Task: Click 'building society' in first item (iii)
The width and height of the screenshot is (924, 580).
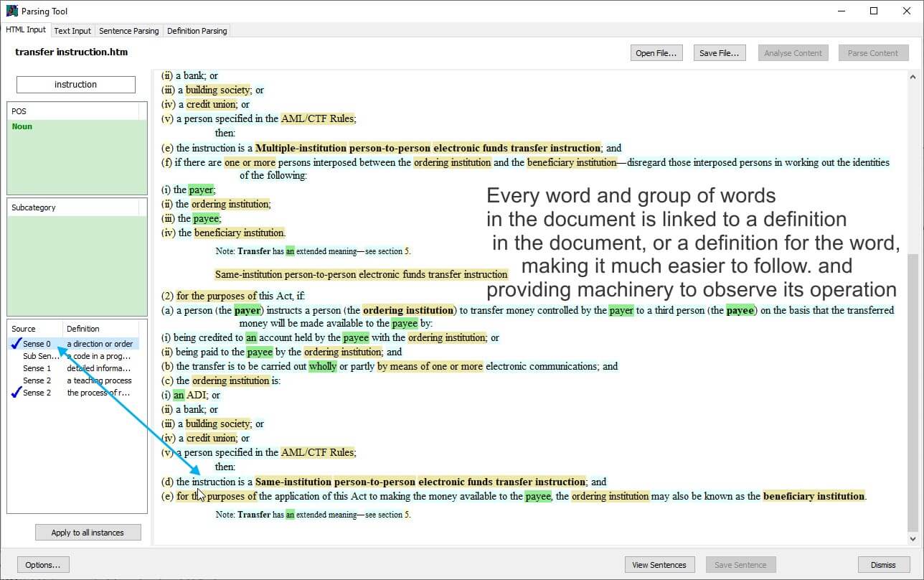Action: [218, 90]
